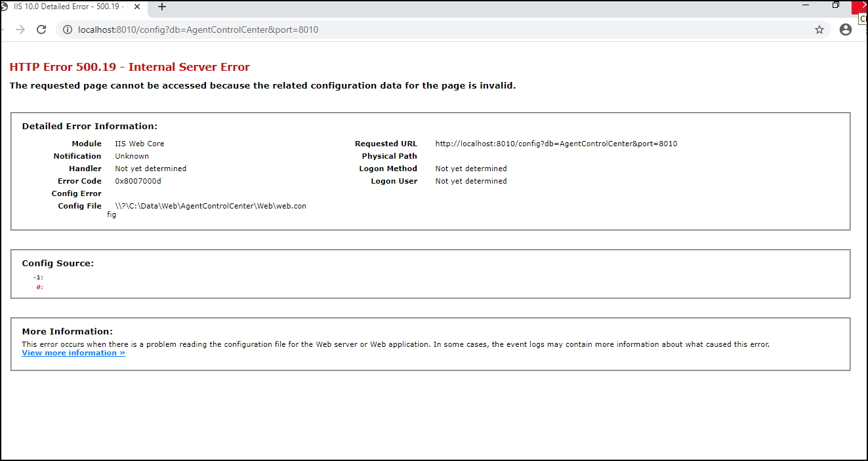Click the Requested URL value text
The width and height of the screenshot is (868, 461).
[556, 144]
